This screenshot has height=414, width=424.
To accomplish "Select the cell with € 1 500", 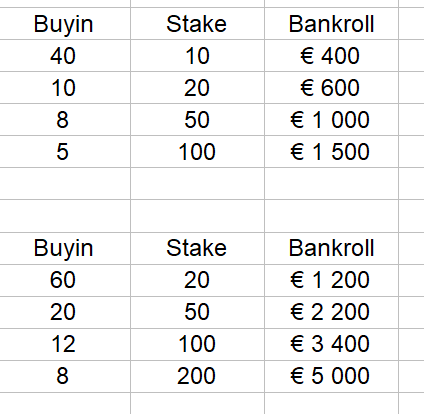I will (331, 152).
